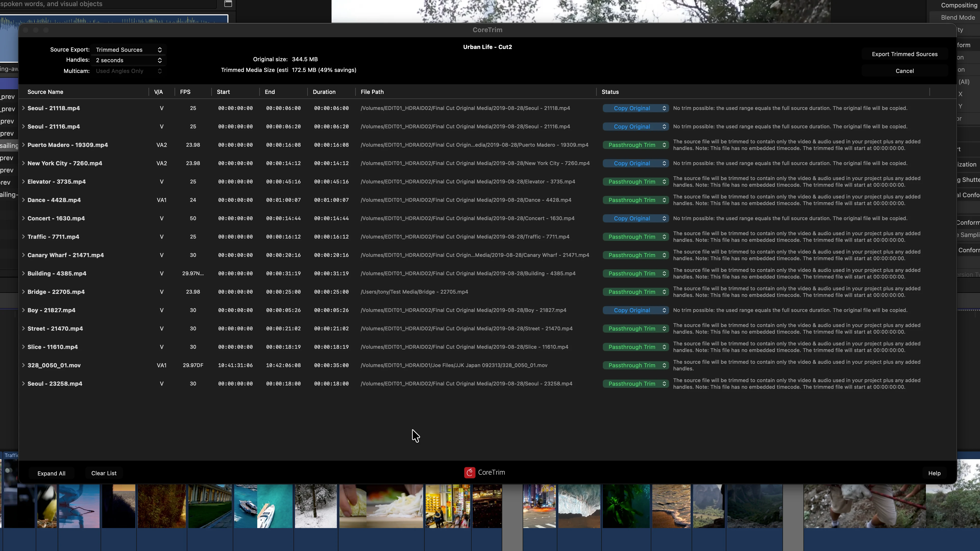Open status dropdown for New York City - 7260.mp4

click(636, 163)
